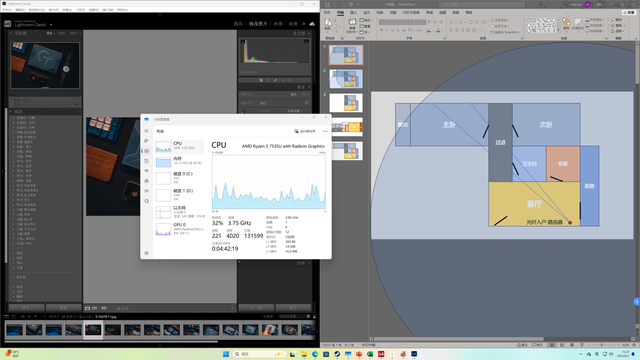Image resolution: width=640 pixels, height=360 pixels.
Task: Expand the more options ellipsis in Task Manager
Action: (325, 131)
